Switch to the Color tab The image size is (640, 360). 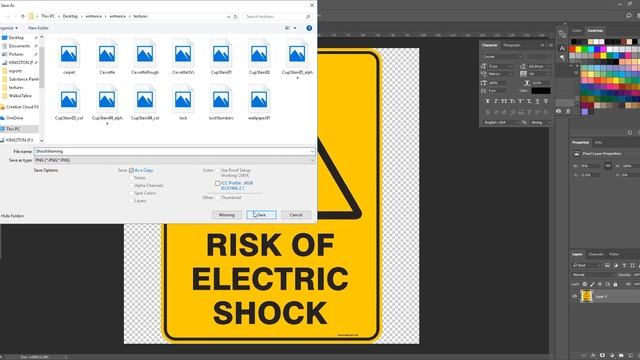click(x=576, y=31)
